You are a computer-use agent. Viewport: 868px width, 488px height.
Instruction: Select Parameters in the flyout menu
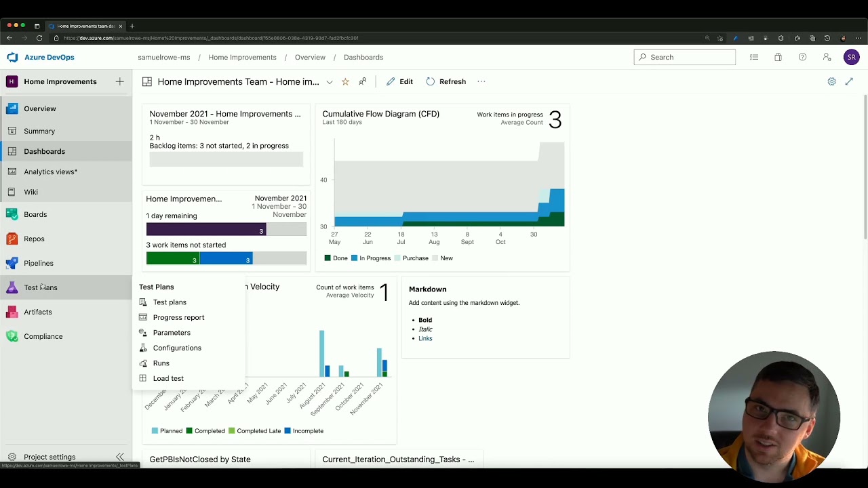(x=172, y=333)
